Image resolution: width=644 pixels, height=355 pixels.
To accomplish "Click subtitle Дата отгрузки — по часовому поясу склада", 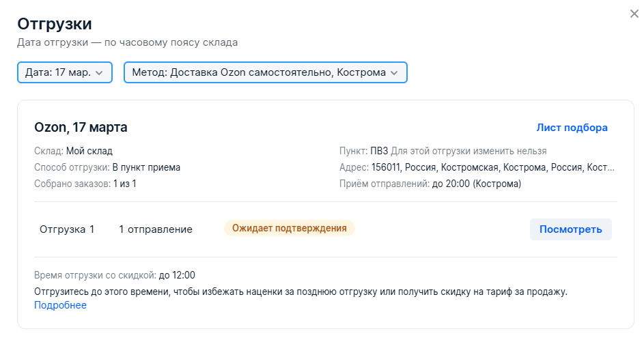I will pyautogui.click(x=127, y=43).
